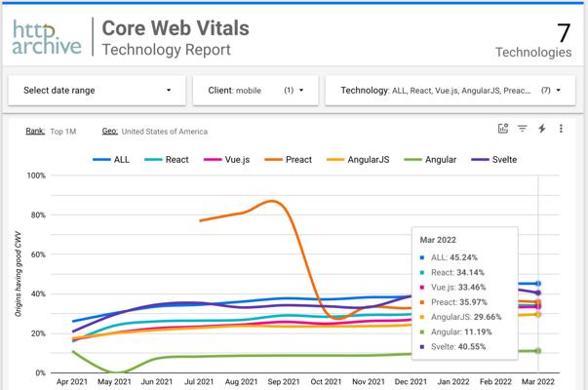Click the chart filter lines icon
Viewport: 588px width, 390px height.
[523, 129]
